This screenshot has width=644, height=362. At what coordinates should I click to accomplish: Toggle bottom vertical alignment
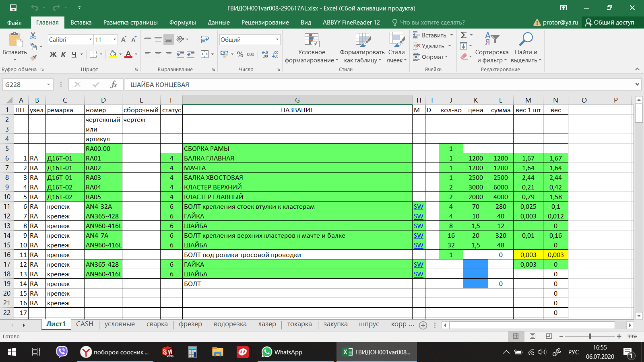(x=169, y=39)
